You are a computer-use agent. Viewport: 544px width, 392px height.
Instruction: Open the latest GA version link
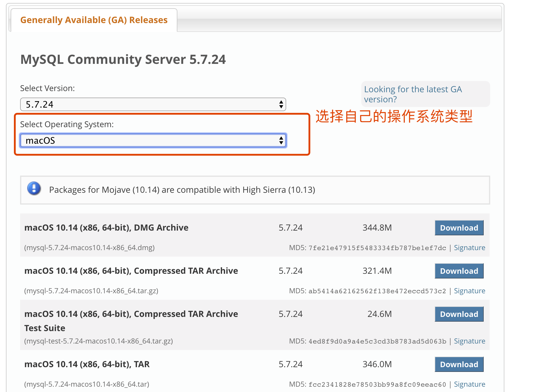point(413,94)
